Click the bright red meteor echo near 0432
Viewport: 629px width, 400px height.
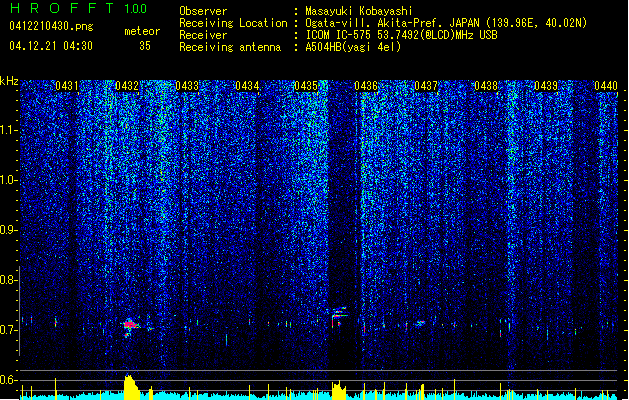point(130,325)
